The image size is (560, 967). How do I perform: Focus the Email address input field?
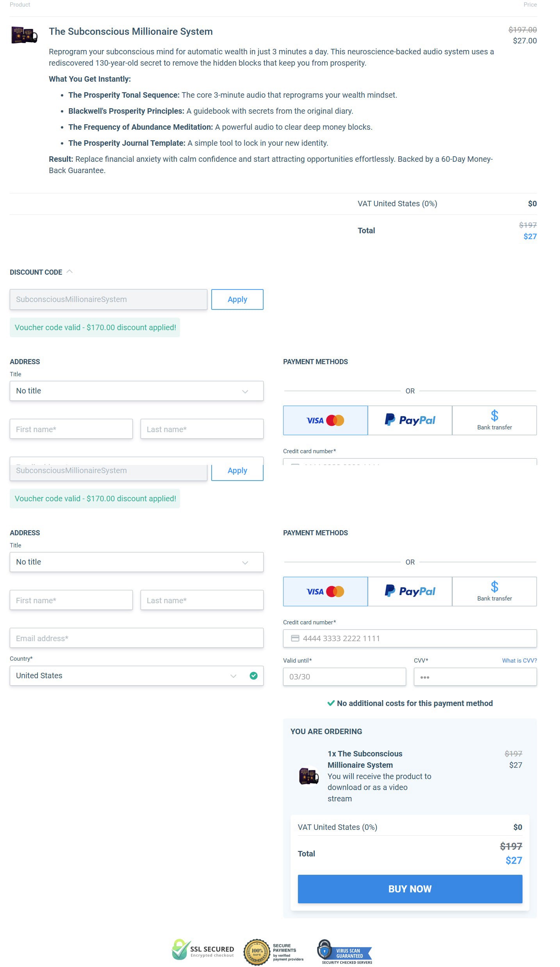[136, 638]
